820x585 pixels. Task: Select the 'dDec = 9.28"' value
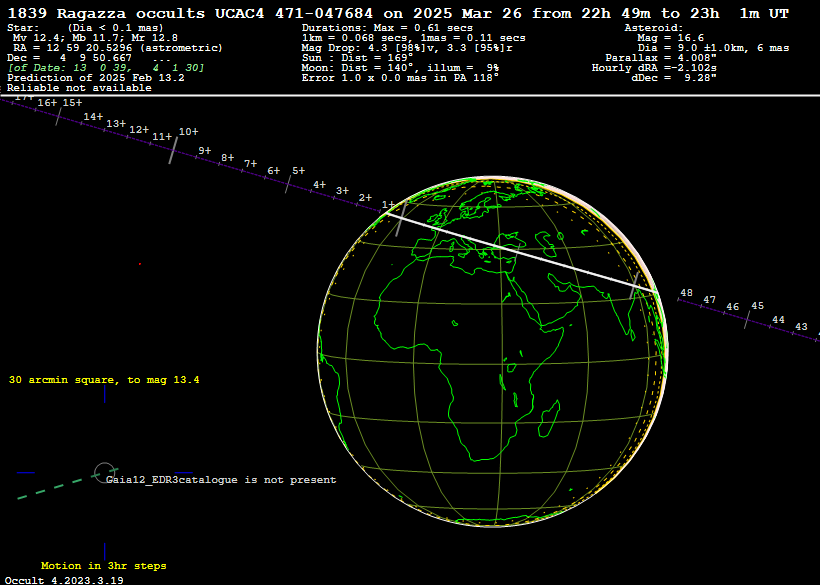pos(674,77)
